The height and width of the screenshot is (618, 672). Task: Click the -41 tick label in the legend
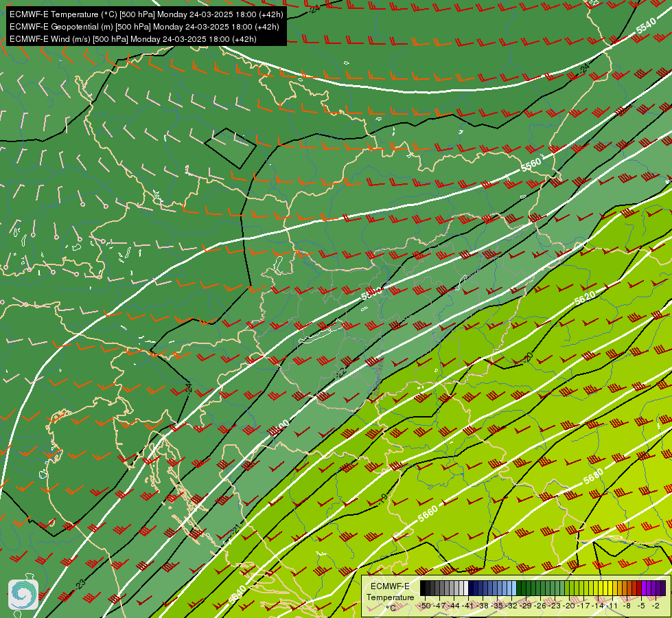tap(469, 606)
